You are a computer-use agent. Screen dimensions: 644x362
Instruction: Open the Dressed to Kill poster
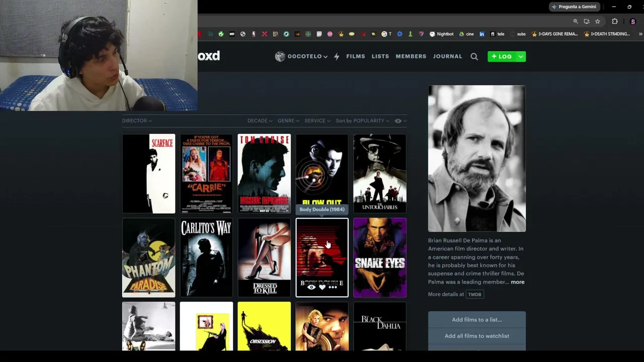click(264, 257)
